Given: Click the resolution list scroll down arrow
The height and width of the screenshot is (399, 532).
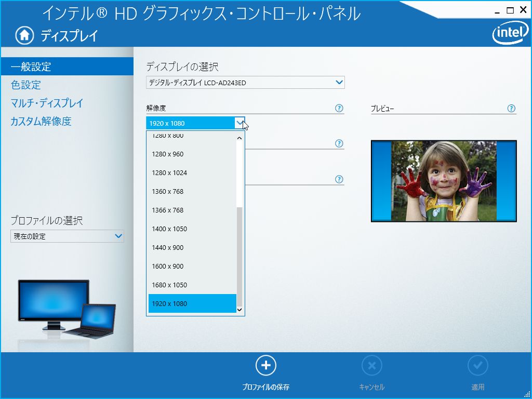Looking at the screenshot, I should pos(240,310).
